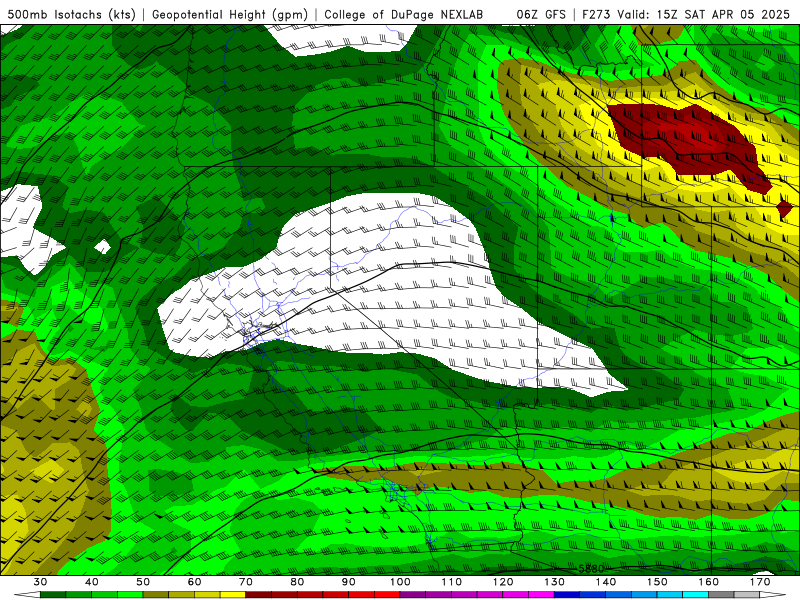Click the cyan swatch before 160
800x600 pixels.
click(695, 595)
